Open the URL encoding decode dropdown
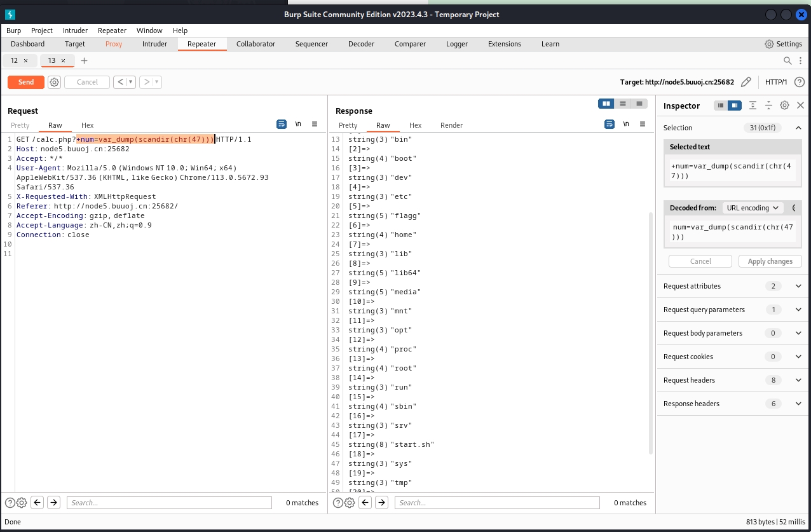811x532 pixels. (x=753, y=208)
